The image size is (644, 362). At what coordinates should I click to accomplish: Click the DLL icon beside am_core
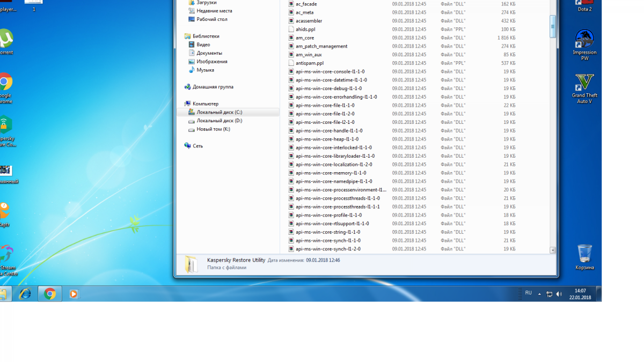(291, 38)
